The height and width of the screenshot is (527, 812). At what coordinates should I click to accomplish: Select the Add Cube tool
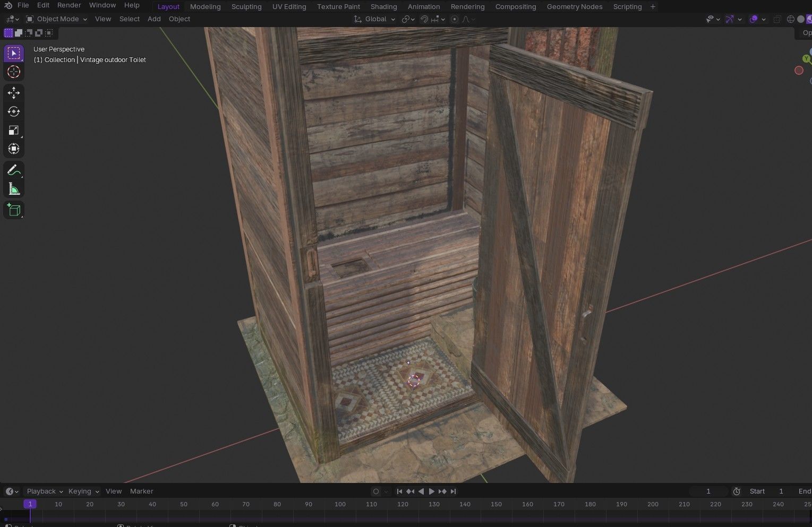14,210
